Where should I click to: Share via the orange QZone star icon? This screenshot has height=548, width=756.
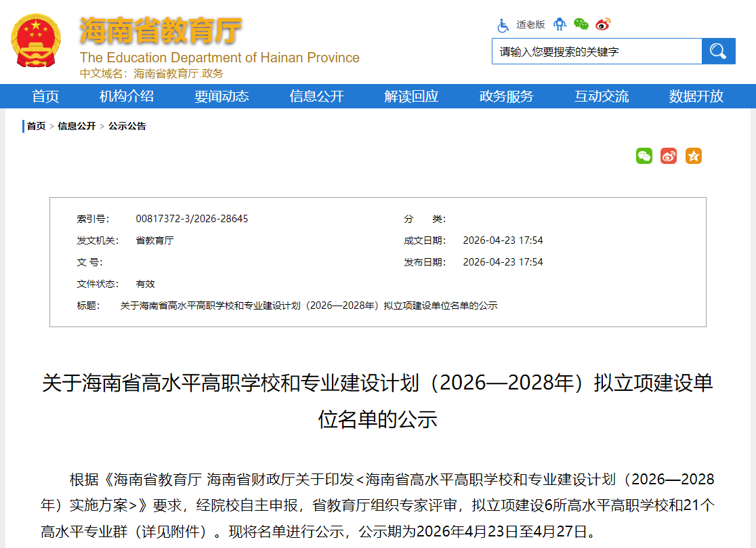click(x=693, y=156)
